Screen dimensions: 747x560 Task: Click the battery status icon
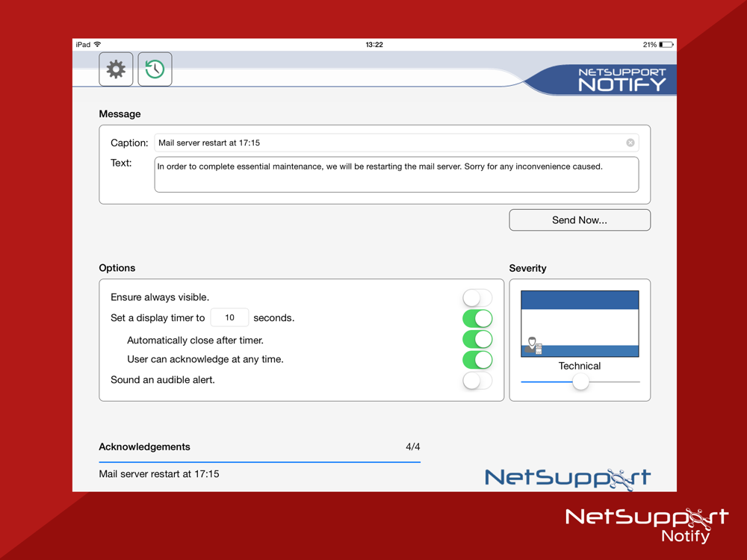point(666,44)
